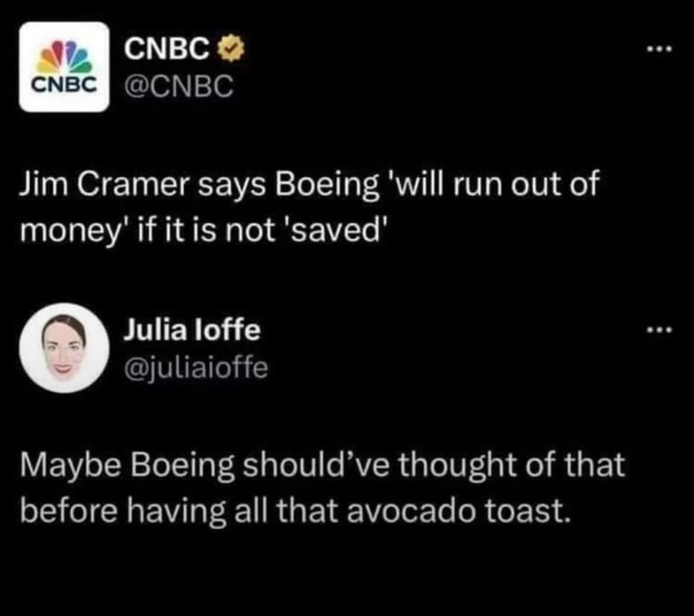Viewport: 694px width, 616px height.
Task: Click the CNBC wordmark inside the logo square
Action: (x=64, y=86)
